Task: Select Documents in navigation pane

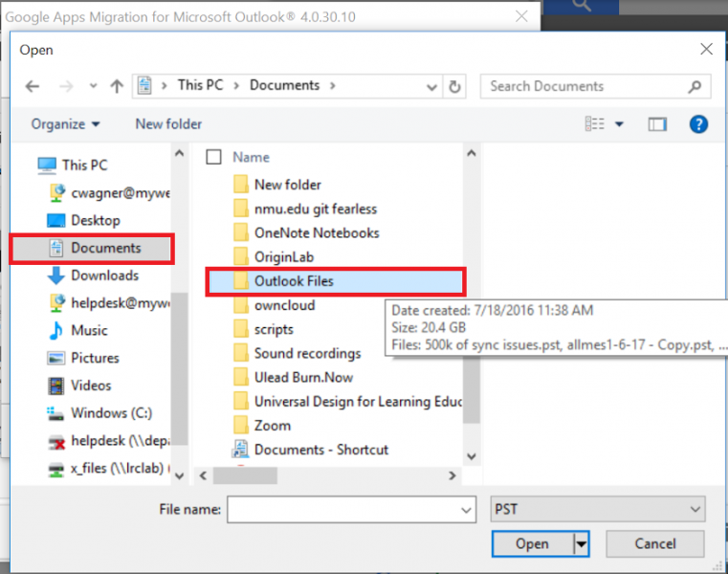Action: (92, 248)
